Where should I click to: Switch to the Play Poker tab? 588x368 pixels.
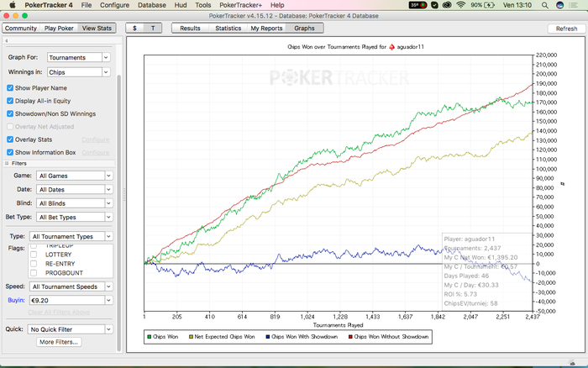click(x=59, y=28)
